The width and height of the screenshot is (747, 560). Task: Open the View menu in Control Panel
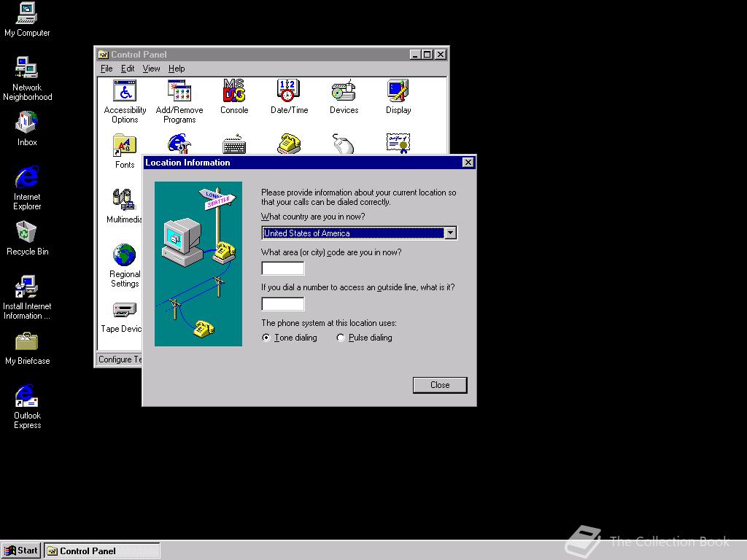click(151, 68)
